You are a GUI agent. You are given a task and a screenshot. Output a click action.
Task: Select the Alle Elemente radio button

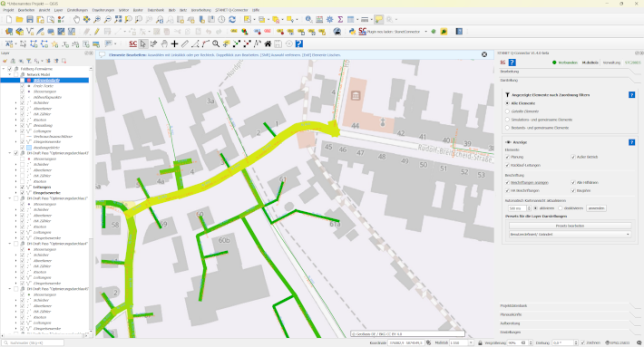[x=507, y=103]
